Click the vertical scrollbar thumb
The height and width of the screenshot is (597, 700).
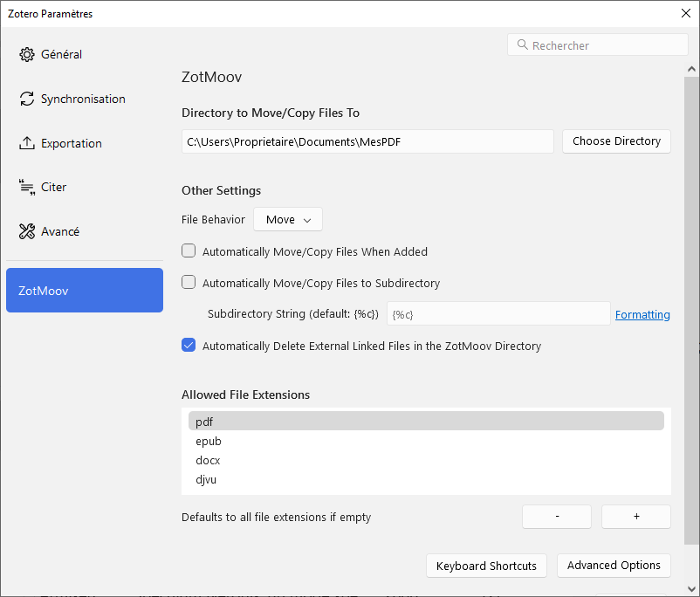(691, 311)
